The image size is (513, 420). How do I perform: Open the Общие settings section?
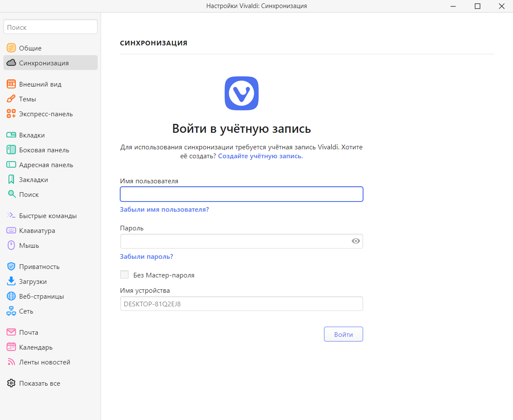(51, 48)
